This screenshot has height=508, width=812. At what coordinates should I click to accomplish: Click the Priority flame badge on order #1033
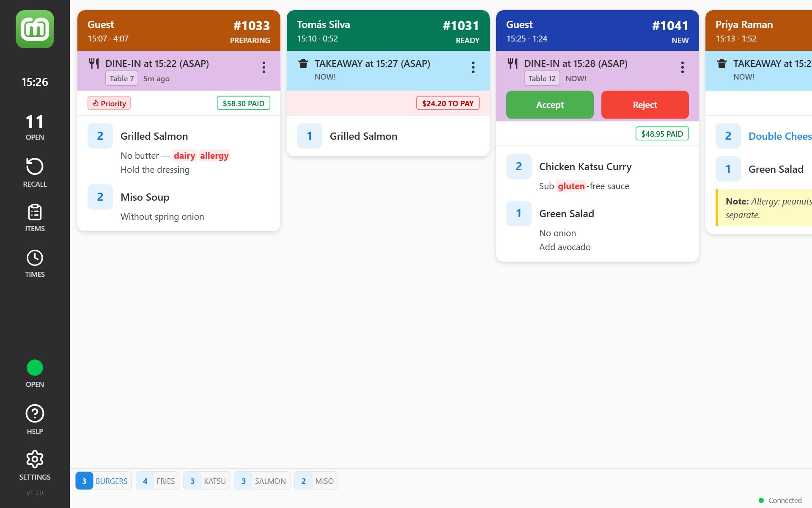109,103
